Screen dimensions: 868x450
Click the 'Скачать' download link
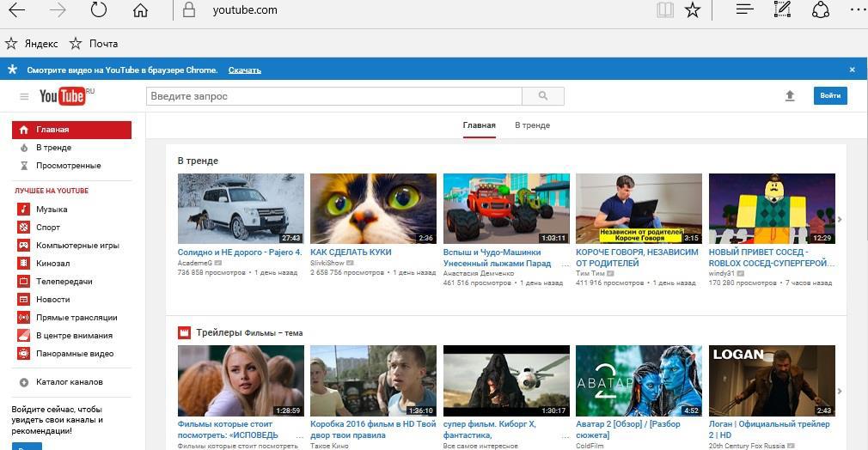(x=244, y=70)
